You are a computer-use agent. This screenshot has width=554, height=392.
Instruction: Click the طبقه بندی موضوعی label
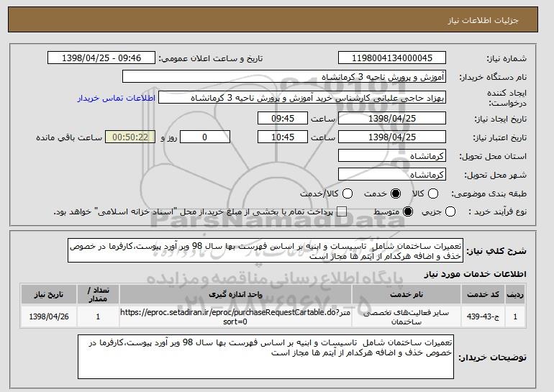489,193
